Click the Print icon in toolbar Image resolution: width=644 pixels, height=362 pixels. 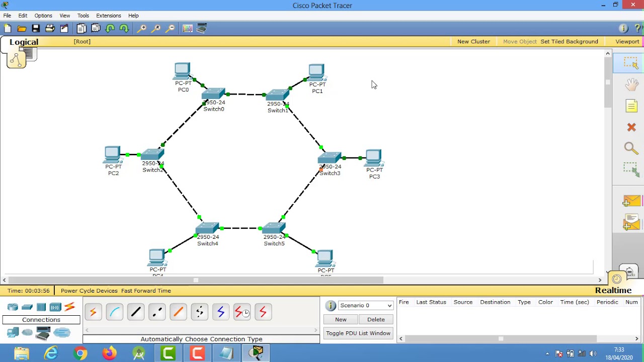[x=50, y=29]
